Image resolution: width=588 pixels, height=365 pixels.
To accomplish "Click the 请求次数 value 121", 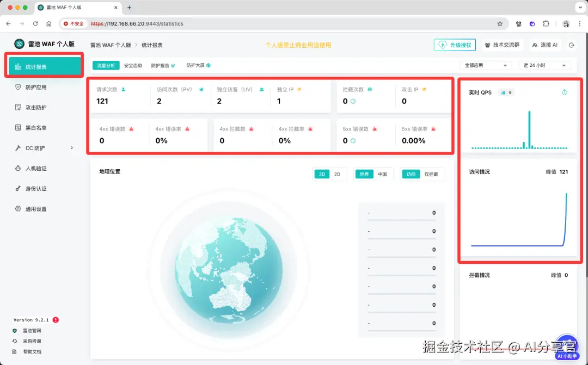I will [x=102, y=101].
